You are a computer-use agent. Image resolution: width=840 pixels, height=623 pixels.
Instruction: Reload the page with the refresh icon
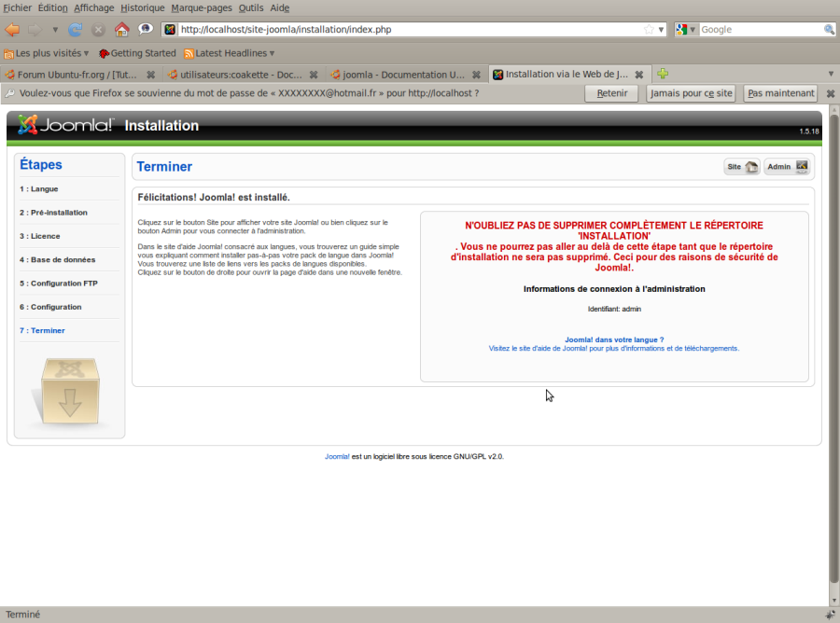75,30
